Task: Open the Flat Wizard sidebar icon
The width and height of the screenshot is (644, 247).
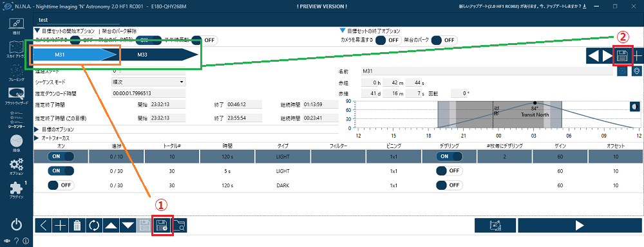Action: [16, 96]
